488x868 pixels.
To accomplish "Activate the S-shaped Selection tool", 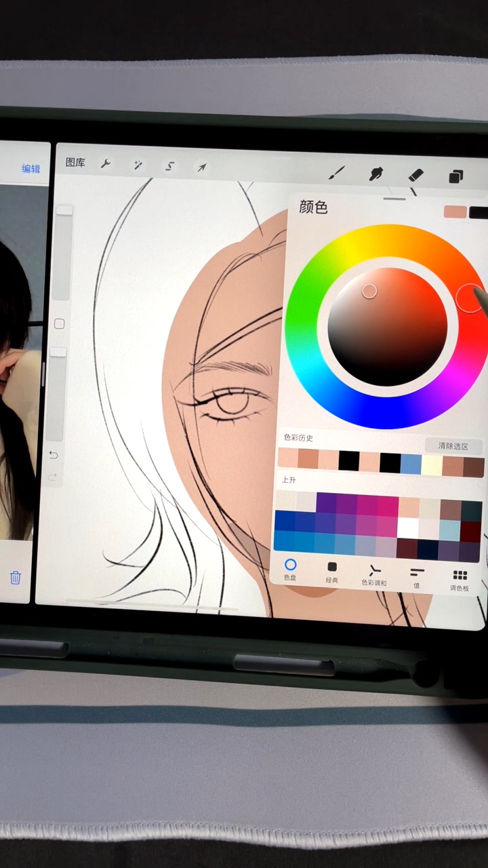I will tap(169, 166).
